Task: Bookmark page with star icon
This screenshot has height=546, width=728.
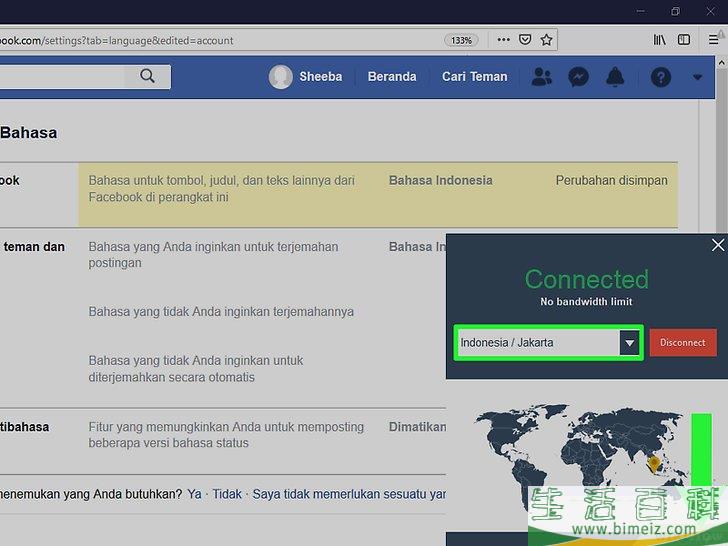Action: pos(546,39)
